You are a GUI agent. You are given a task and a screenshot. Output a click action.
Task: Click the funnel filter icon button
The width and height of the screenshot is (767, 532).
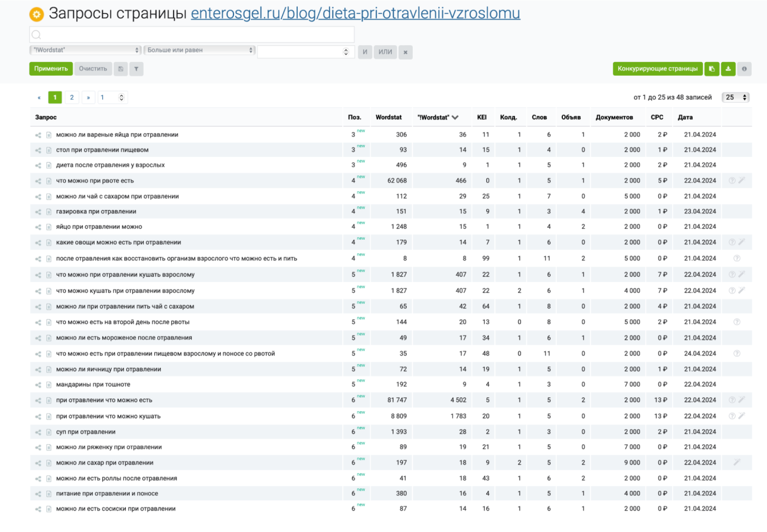click(136, 69)
